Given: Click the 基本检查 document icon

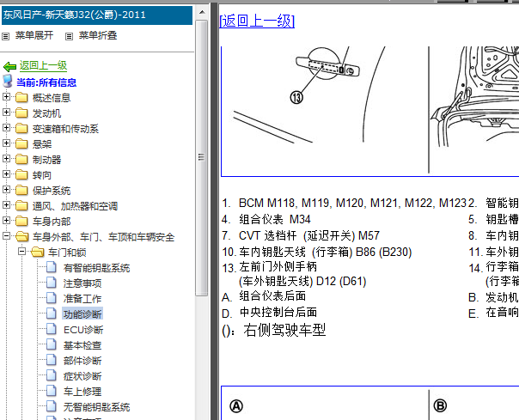Looking at the screenshot, I should 52,344.
